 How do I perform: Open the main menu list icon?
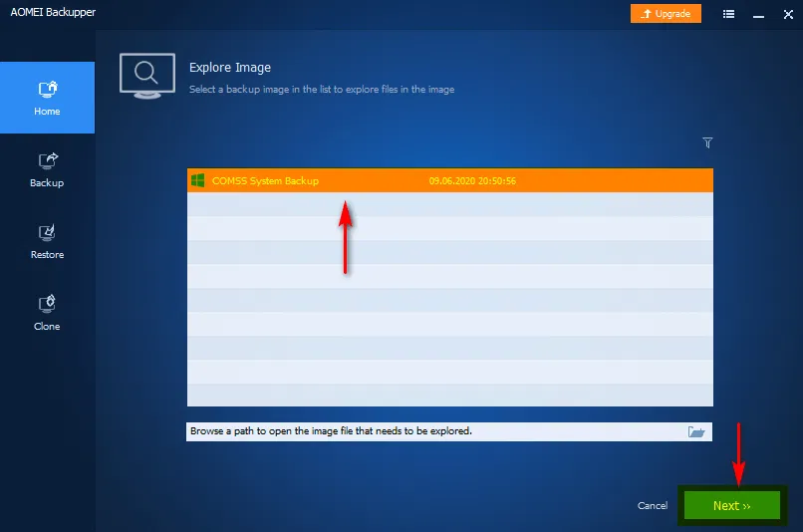(728, 14)
